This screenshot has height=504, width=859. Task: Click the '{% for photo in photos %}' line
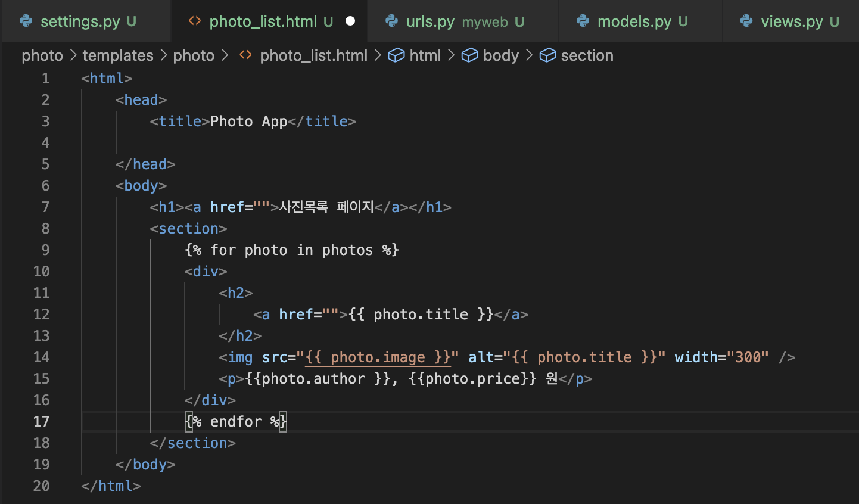tap(292, 250)
